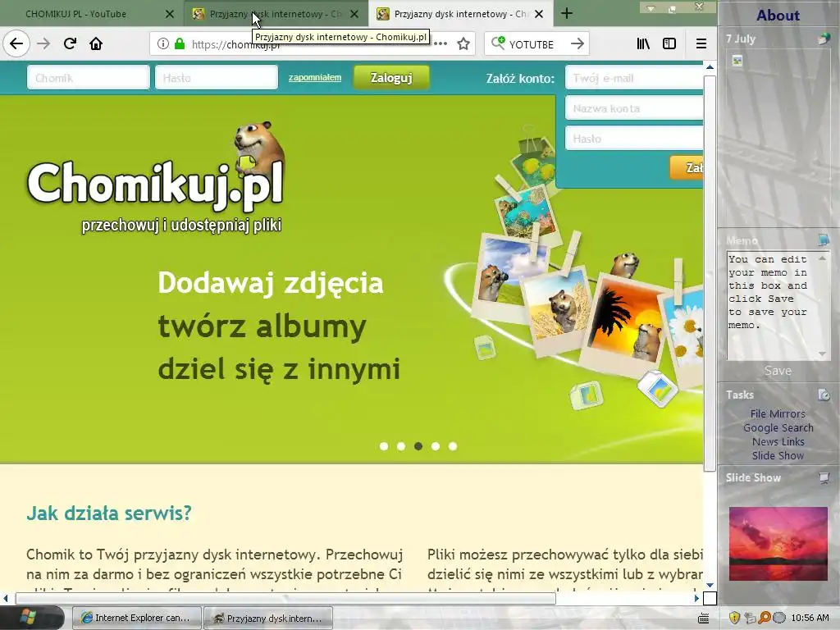Open the browser home page icon

click(x=96, y=43)
